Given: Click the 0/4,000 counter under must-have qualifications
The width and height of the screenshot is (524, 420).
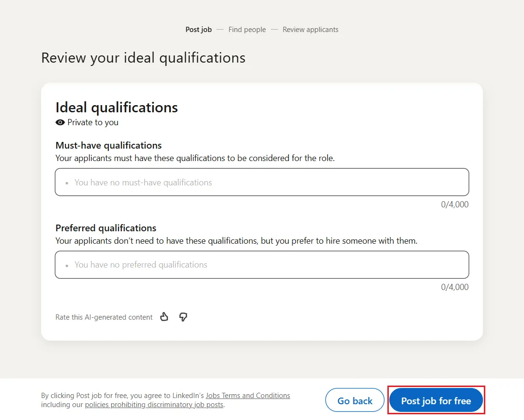Looking at the screenshot, I should (454, 204).
